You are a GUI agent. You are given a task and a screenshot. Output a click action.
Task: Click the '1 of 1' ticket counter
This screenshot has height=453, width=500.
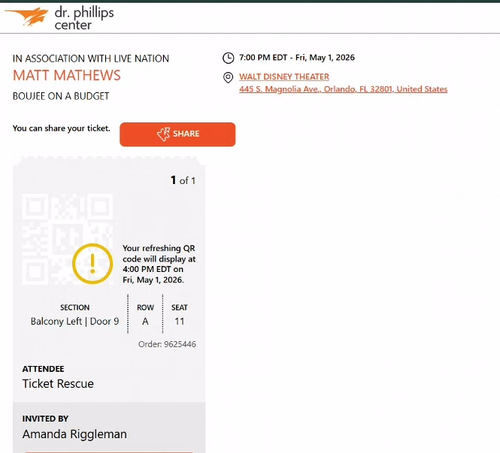click(x=183, y=180)
